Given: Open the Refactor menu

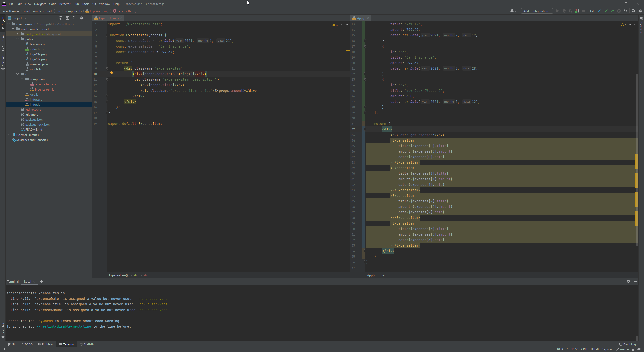Looking at the screenshot, I should point(65,4).
